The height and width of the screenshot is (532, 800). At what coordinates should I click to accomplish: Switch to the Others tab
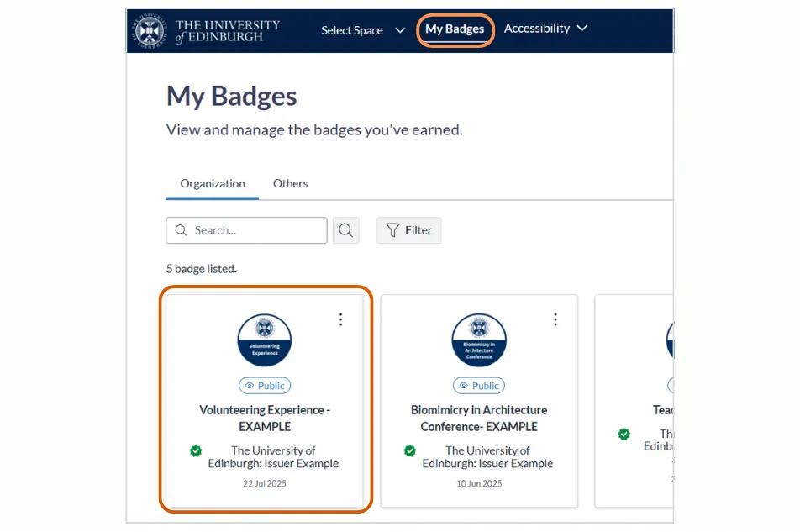point(290,183)
